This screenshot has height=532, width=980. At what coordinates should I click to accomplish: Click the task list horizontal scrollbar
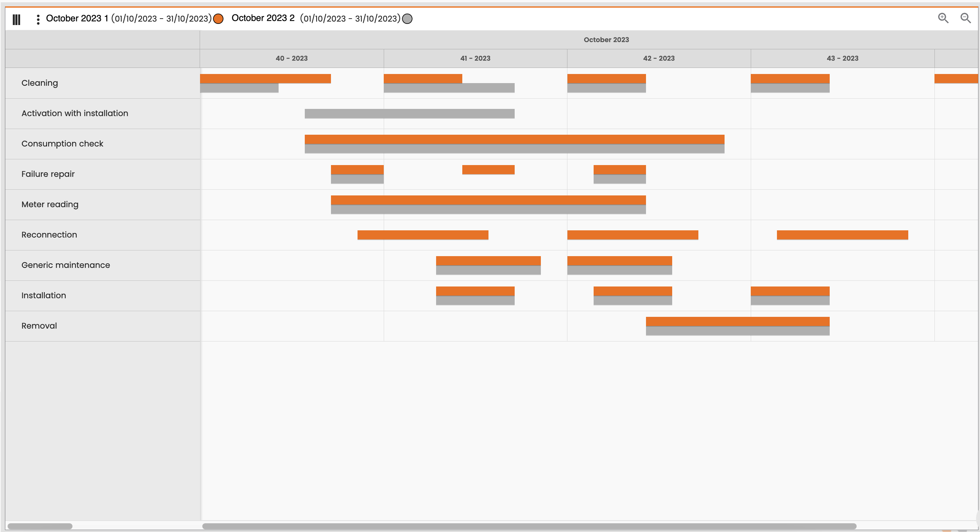pyautogui.click(x=40, y=526)
